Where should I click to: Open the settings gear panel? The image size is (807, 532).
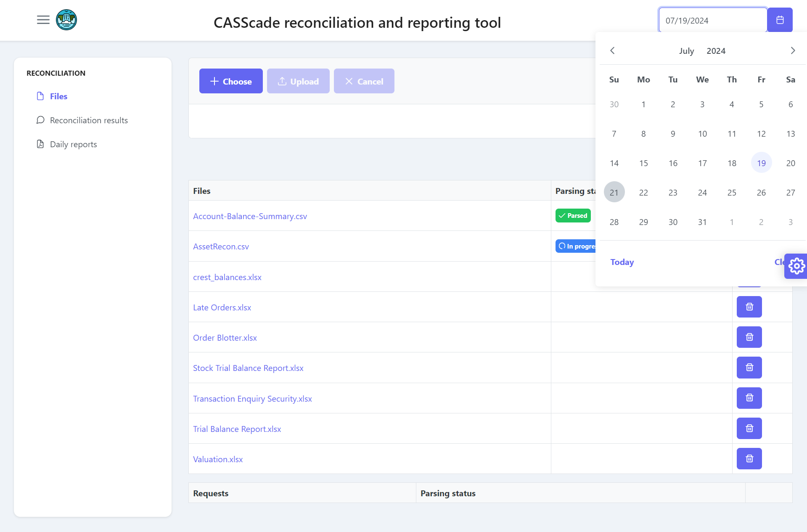[x=796, y=266]
